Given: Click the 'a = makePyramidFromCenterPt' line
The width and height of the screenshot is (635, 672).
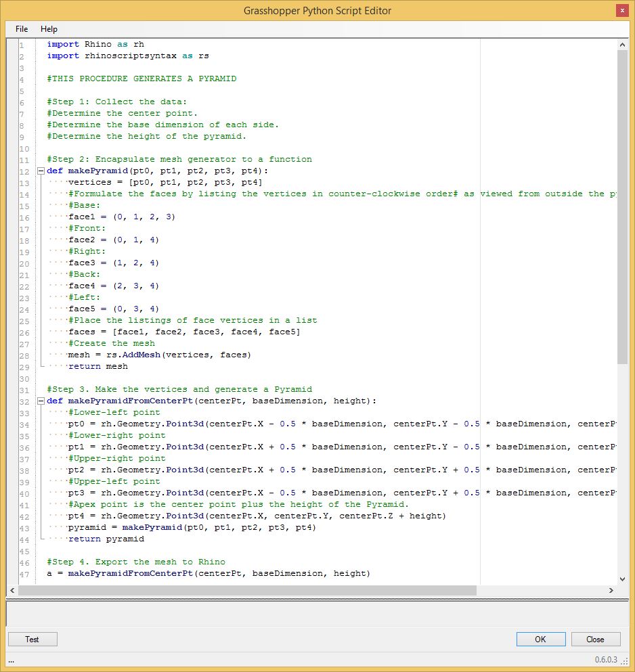Looking at the screenshot, I should (209, 573).
